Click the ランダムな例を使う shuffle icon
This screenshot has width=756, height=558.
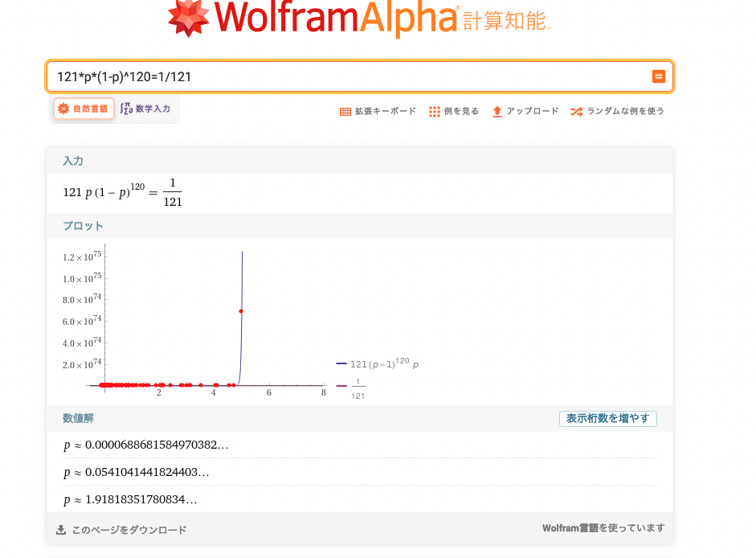tap(577, 112)
